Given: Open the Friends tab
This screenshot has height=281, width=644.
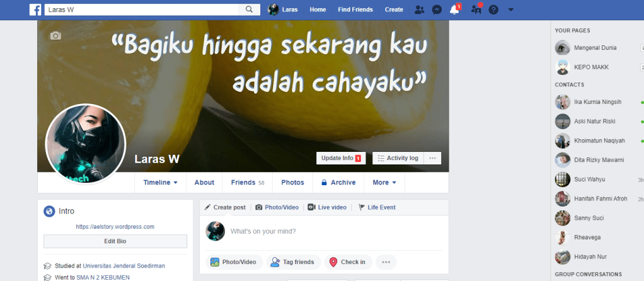Looking at the screenshot, I should pyautogui.click(x=247, y=183).
